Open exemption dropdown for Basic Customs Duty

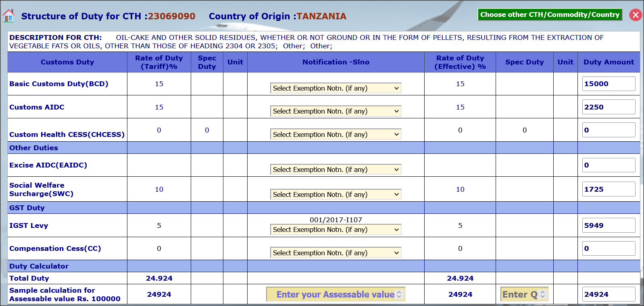click(x=336, y=88)
